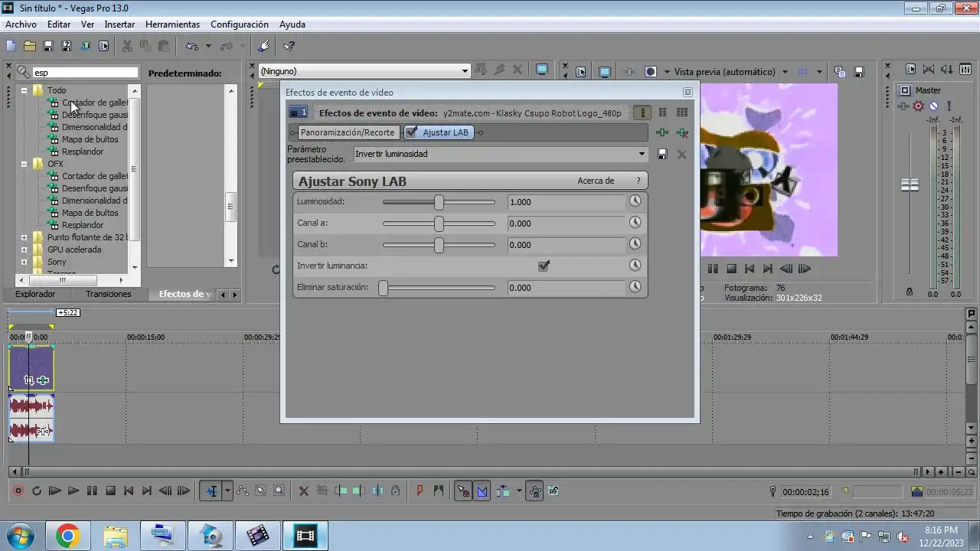Collapse the Todo folder in effects tree

(24, 90)
